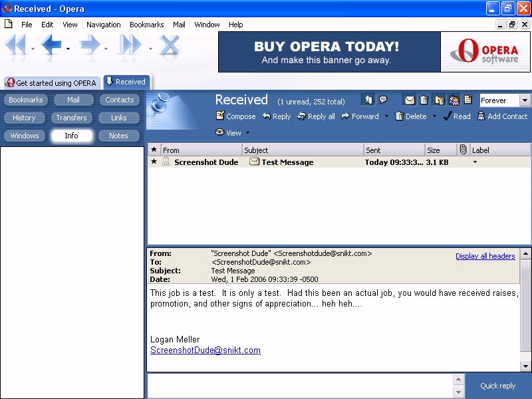Toggle the folder with trash filter icon
The width and height of the screenshot is (532, 399).
point(440,100)
